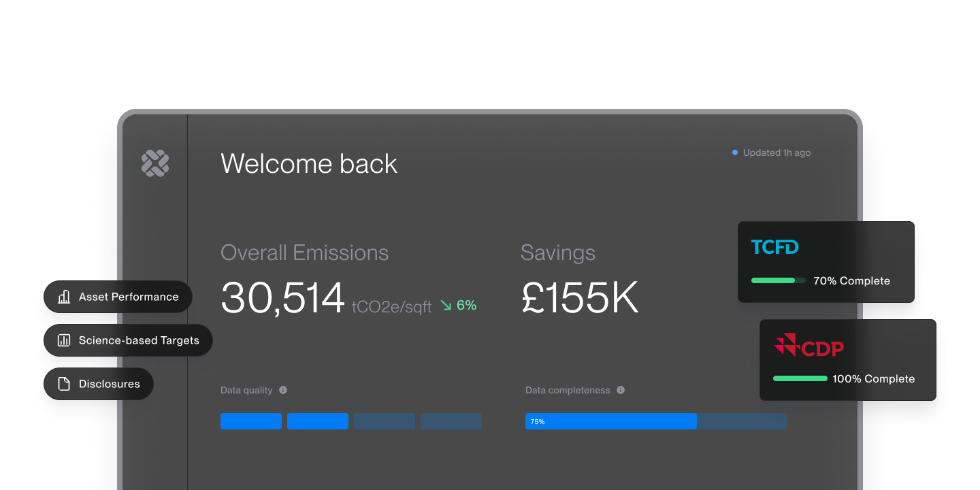Select the TCFD logo on its card

pos(775,247)
